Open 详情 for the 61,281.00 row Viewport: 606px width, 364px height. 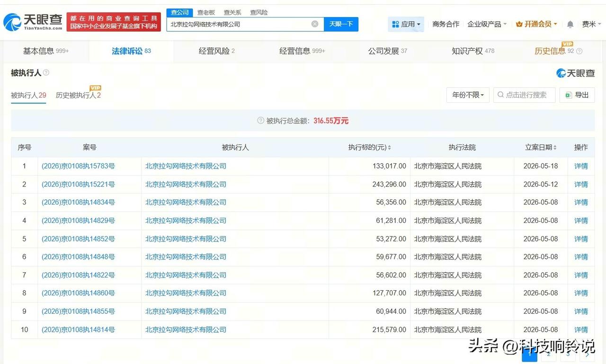click(581, 221)
